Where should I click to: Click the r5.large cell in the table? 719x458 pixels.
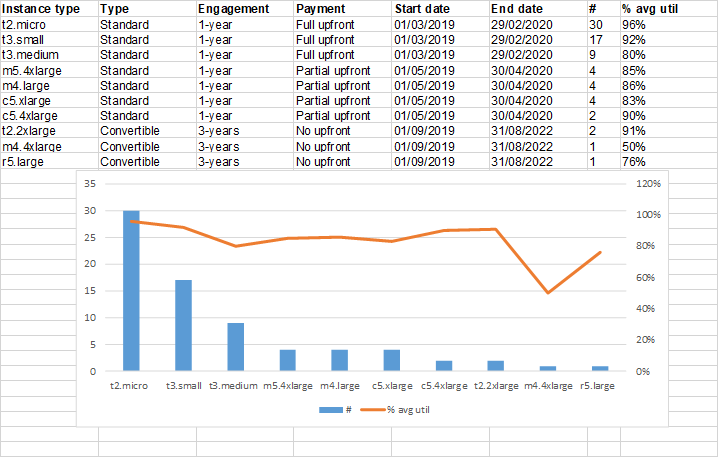point(50,162)
